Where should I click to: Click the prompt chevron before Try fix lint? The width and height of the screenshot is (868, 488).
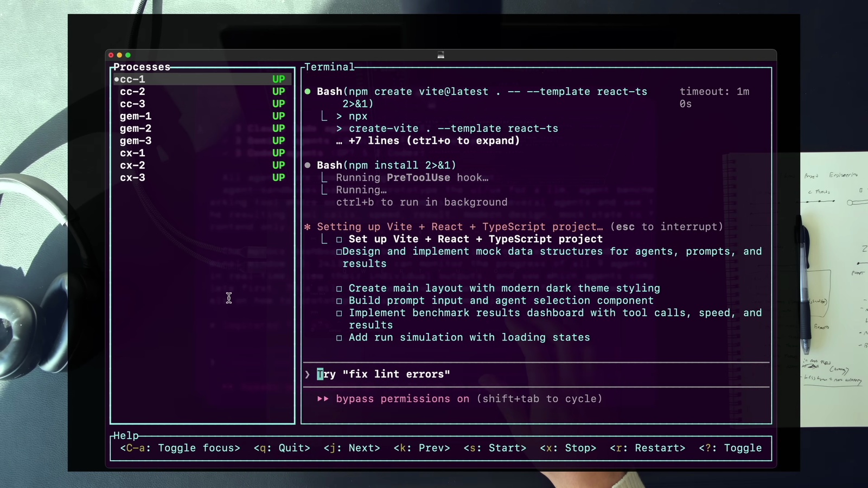coord(308,374)
